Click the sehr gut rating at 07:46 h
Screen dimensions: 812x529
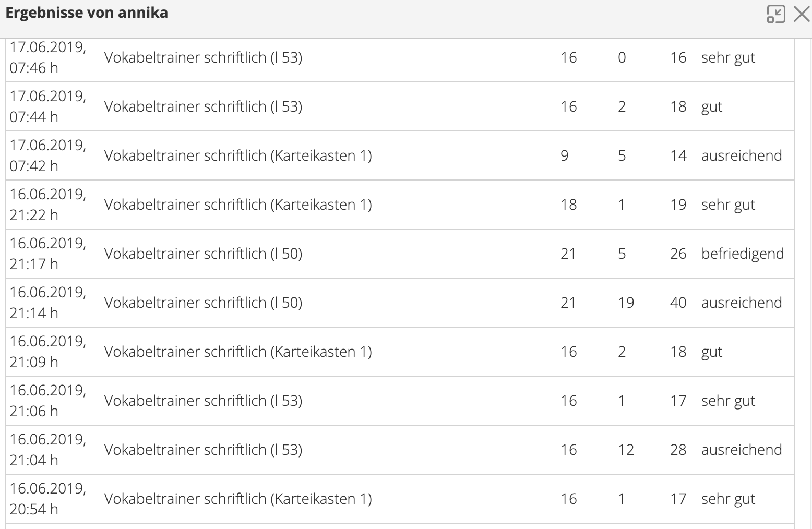[x=728, y=57]
